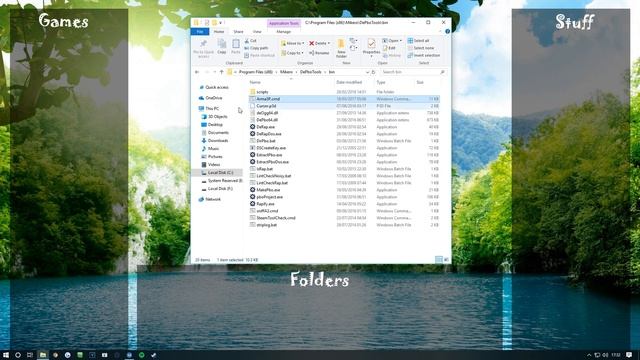This screenshot has width=640, height=360.
Task: Select the DeRap.exe file
Action: tap(265, 127)
